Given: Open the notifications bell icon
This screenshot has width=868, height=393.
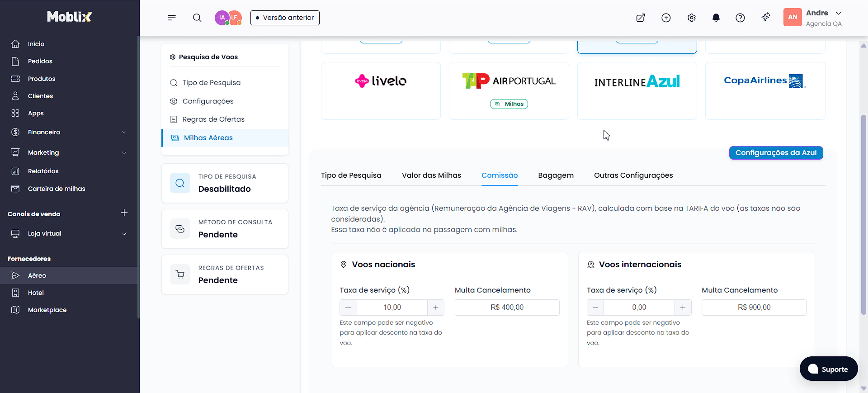Looking at the screenshot, I should tap(716, 18).
